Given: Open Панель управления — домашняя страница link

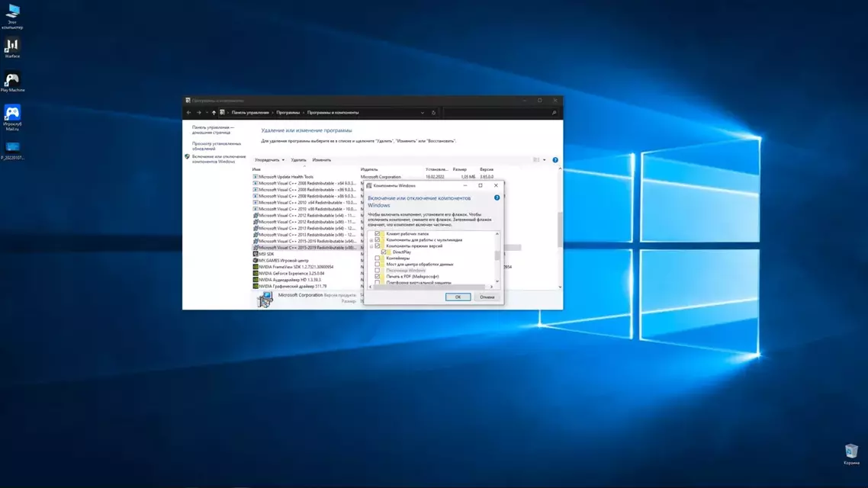Looking at the screenshot, I should (213, 130).
